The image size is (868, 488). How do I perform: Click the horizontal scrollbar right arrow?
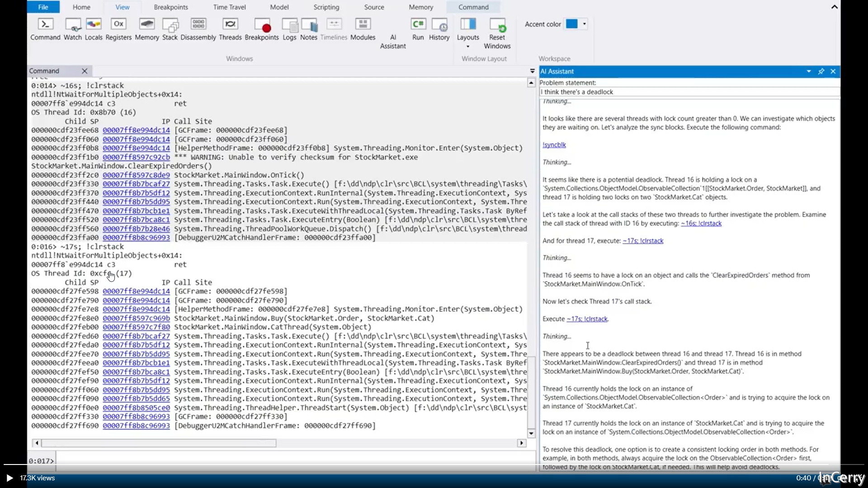tap(522, 443)
